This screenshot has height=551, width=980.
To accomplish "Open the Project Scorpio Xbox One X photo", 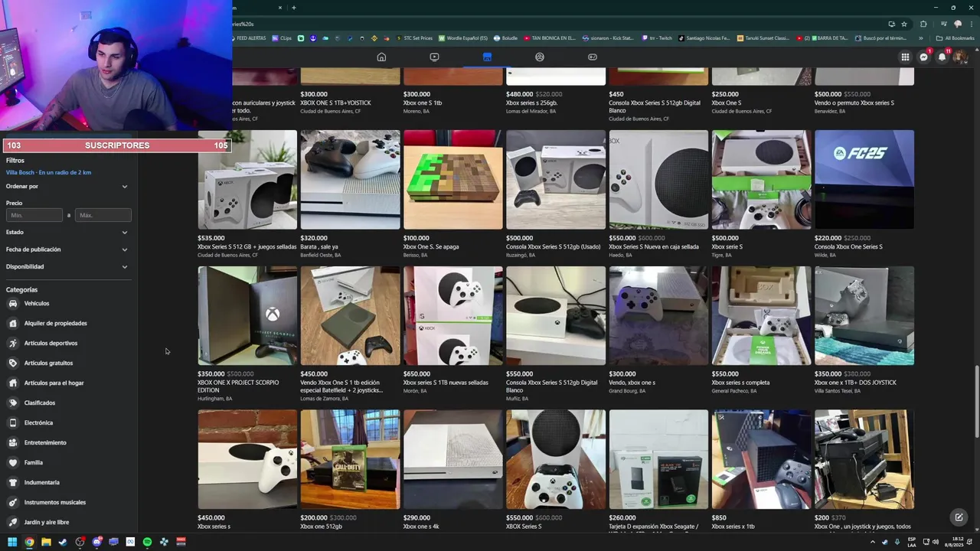I will click(x=247, y=315).
